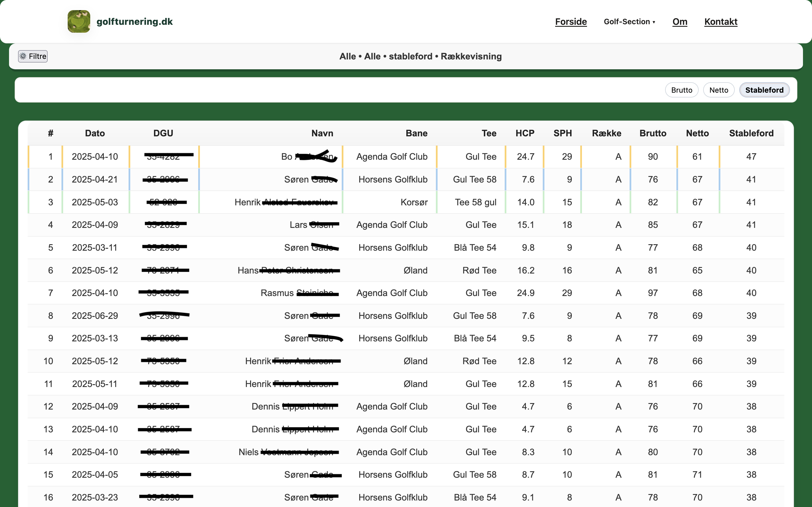Select the Stableford column header

pyautogui.click(x=752, y=133)
